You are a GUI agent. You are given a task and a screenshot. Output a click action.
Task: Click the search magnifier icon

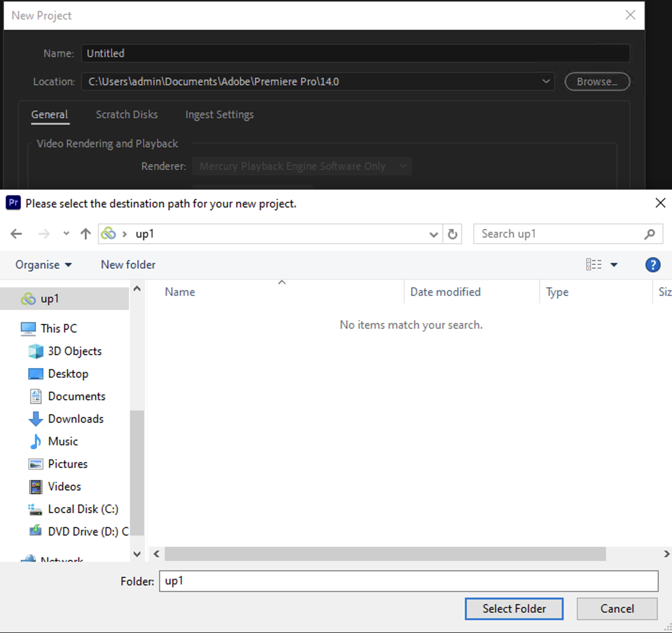[650, 234]
